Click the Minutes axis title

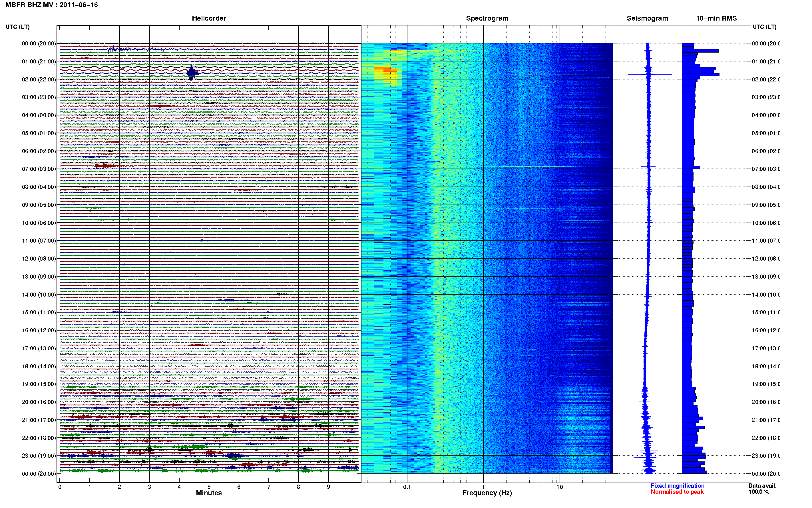point(209,493)
